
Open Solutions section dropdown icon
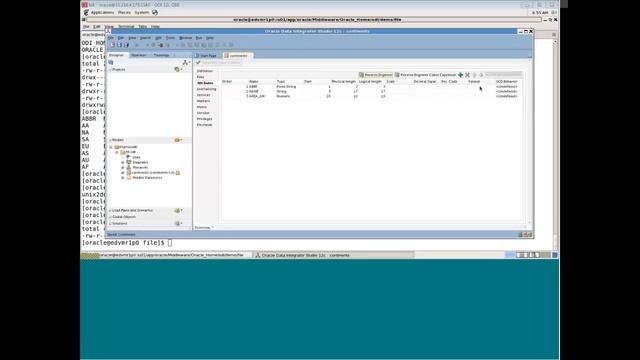tap(178, 224)
